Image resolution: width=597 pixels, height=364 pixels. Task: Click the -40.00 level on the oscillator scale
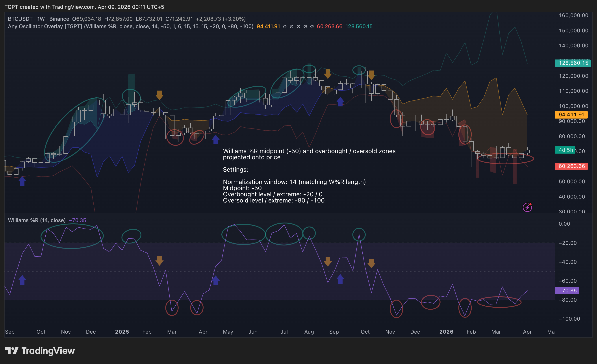[567, 262]
